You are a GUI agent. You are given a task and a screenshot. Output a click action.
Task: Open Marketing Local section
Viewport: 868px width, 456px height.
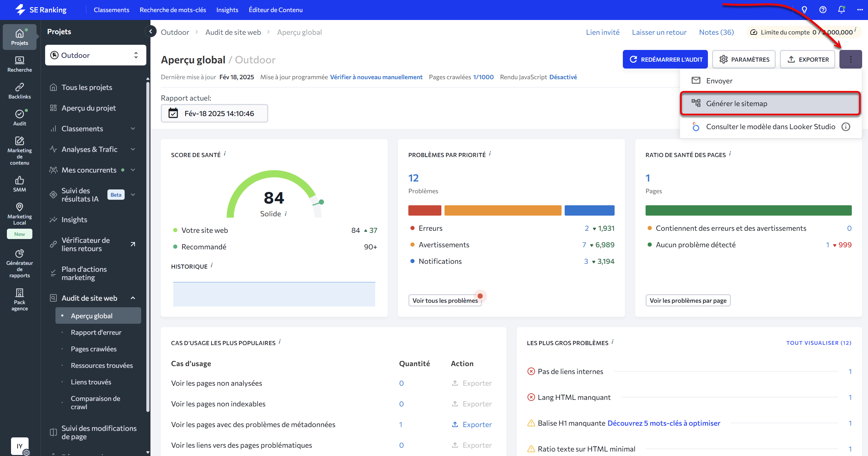(x=20, y=214)
